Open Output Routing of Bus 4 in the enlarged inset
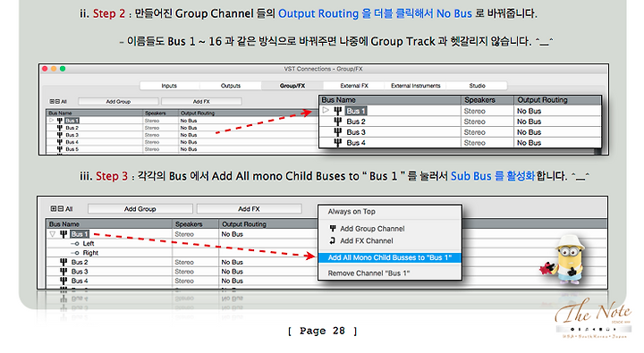The height and width of the screenshot is (353, 644). (529, 143)
